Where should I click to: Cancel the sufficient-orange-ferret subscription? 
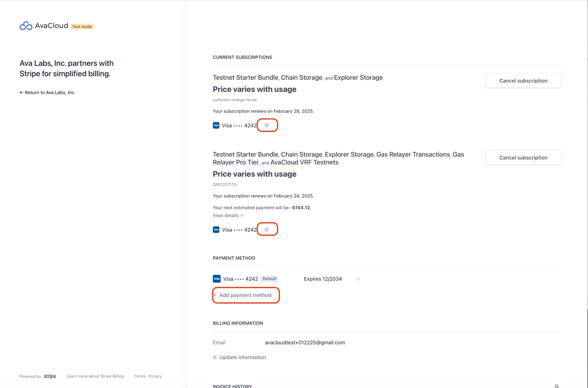[523, 81]
